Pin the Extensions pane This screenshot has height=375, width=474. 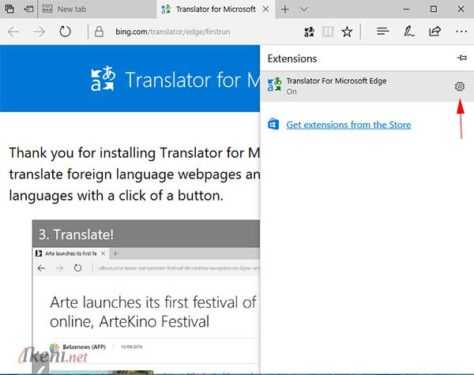(462, 58)
